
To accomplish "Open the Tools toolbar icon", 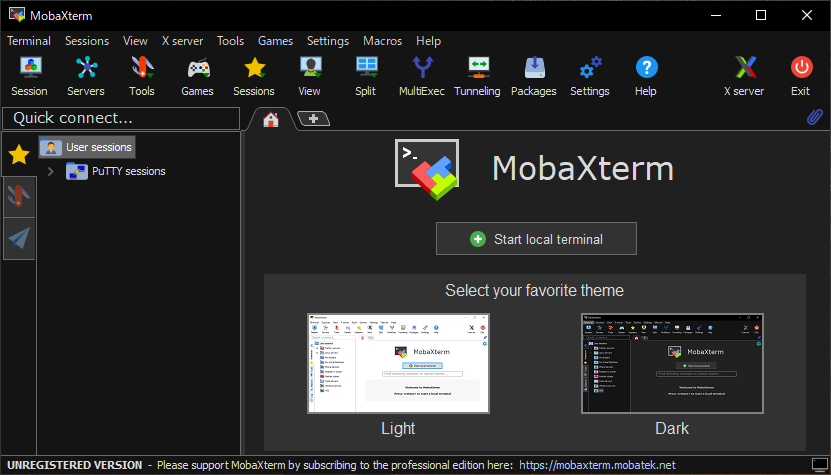I will click(x=142, y=68).
